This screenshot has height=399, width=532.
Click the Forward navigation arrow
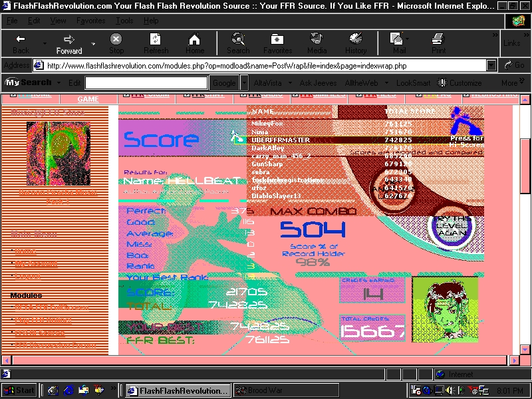pyautogui.click(x=69, y=43)
